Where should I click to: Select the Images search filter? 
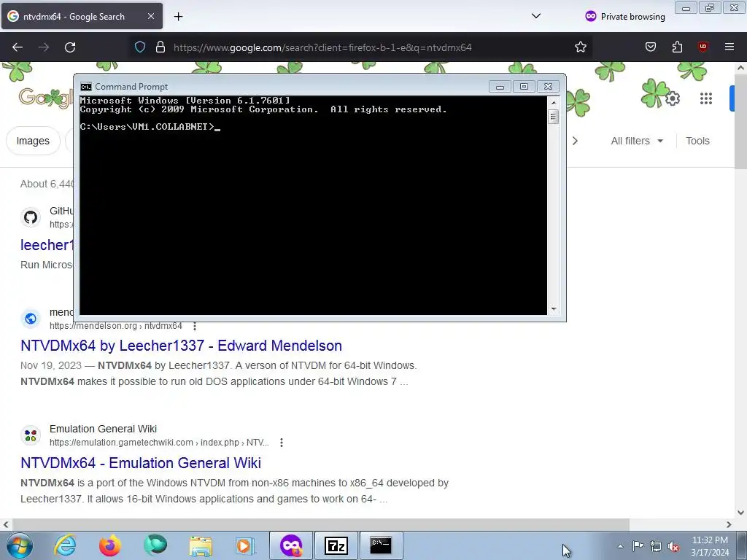[x=33, y=141]
